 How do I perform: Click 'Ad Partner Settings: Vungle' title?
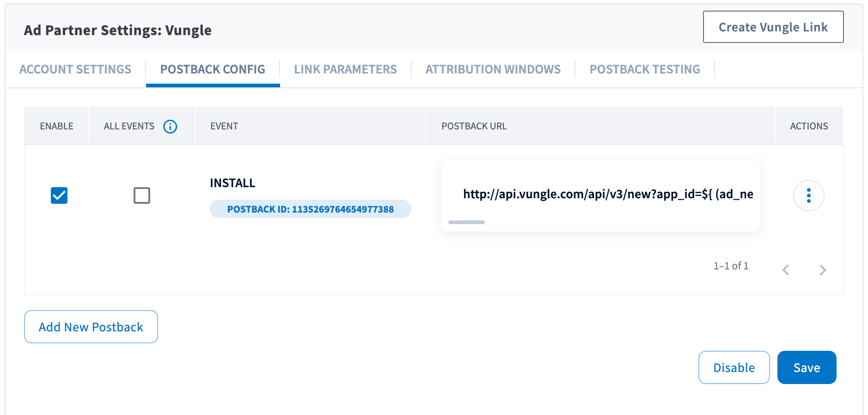point(118,30)
